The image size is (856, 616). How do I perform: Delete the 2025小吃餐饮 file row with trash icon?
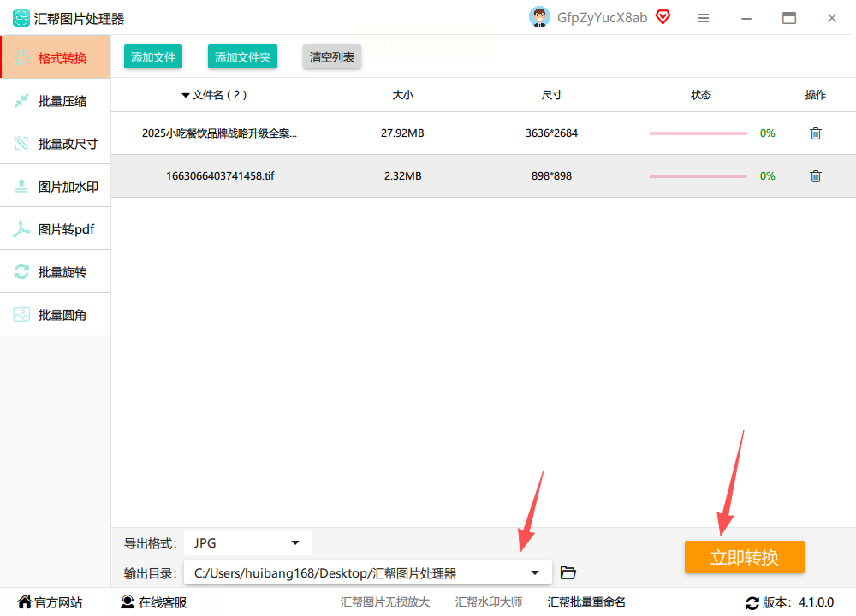click(816, 133)
